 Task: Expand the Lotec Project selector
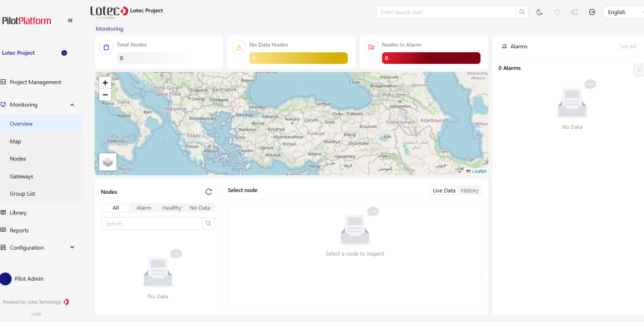(64, 53)
